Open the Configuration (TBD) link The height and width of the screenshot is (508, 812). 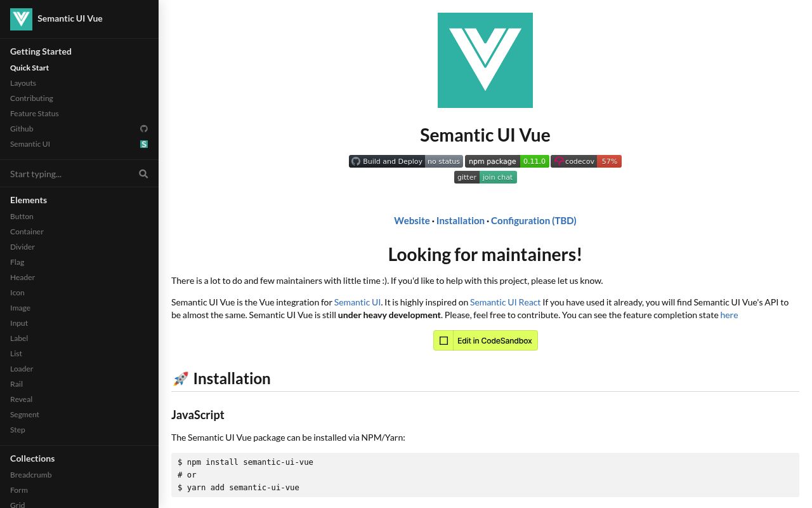(x=534, y=221)
